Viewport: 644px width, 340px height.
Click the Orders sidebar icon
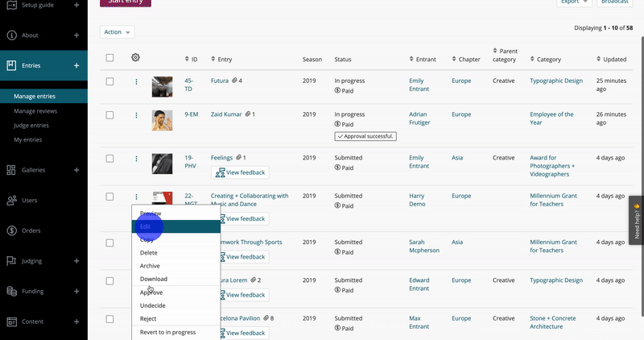point(11,230)
